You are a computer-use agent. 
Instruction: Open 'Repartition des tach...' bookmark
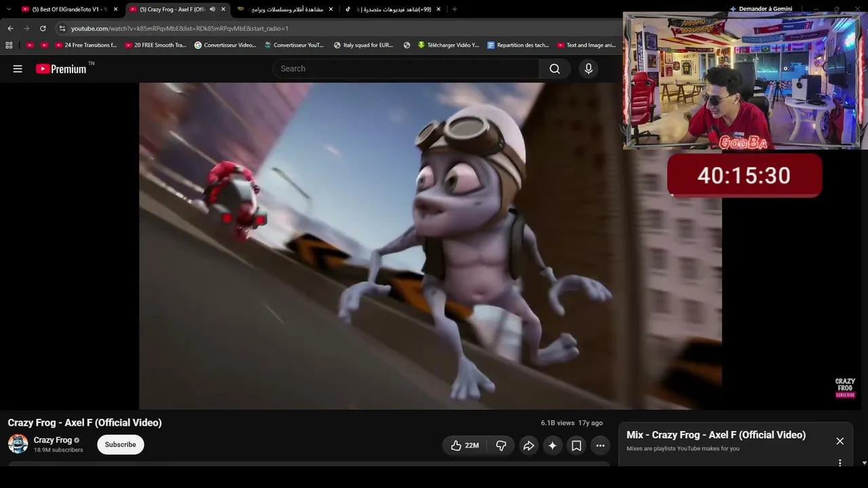coord(518,45)
